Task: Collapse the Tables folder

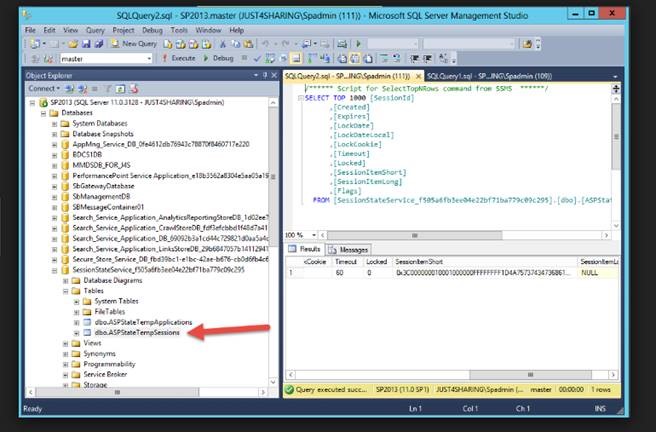Action: tap(66, 291)
